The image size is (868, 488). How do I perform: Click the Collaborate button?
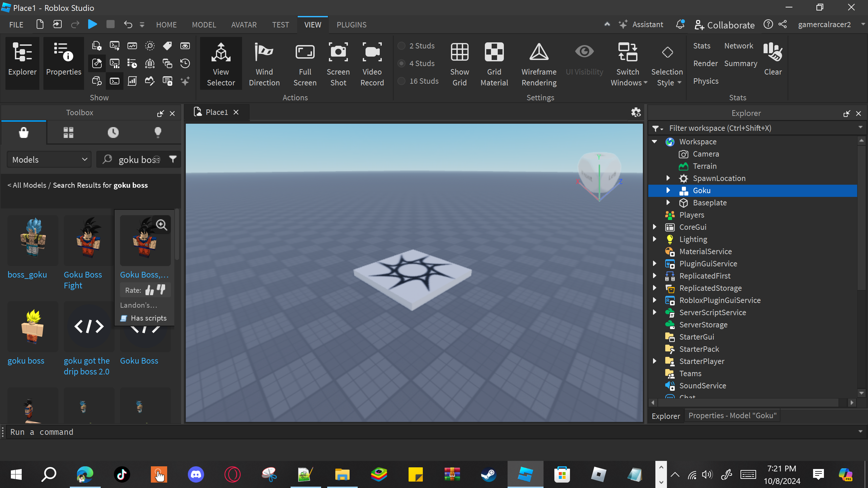click(725, 25)
